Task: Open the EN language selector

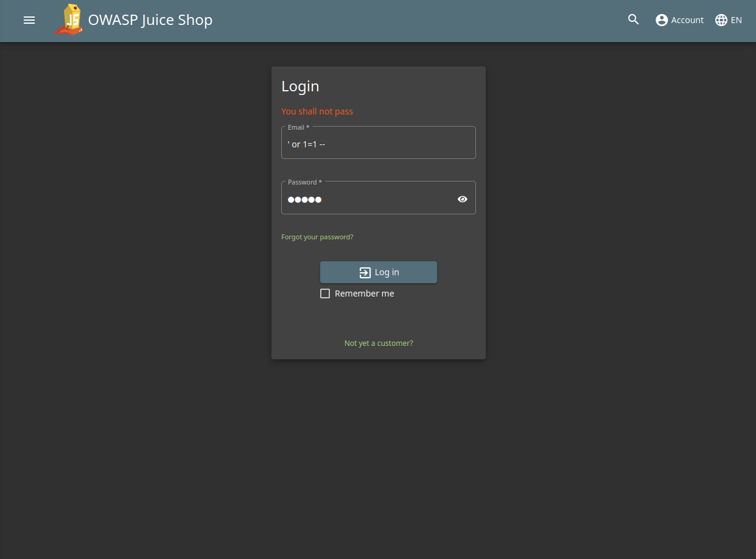Action: point(729,20)
